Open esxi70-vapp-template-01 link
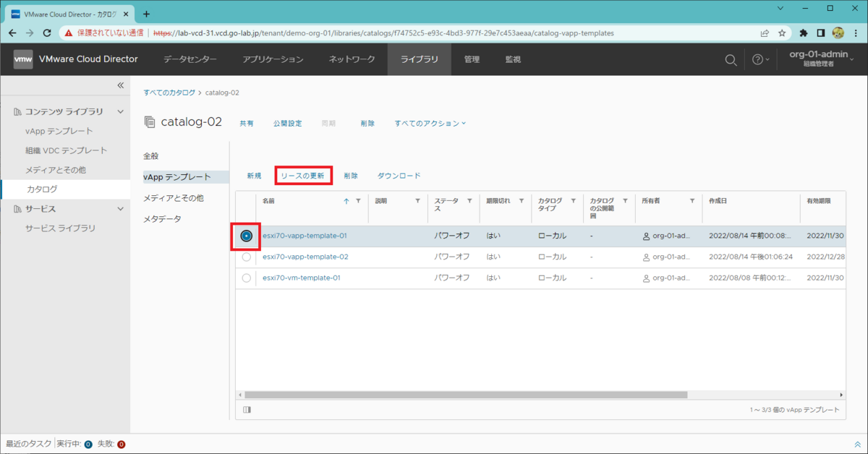 305,236
